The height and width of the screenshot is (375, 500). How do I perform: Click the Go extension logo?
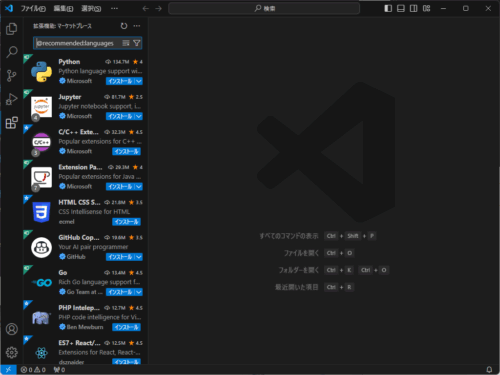point(41,283)
